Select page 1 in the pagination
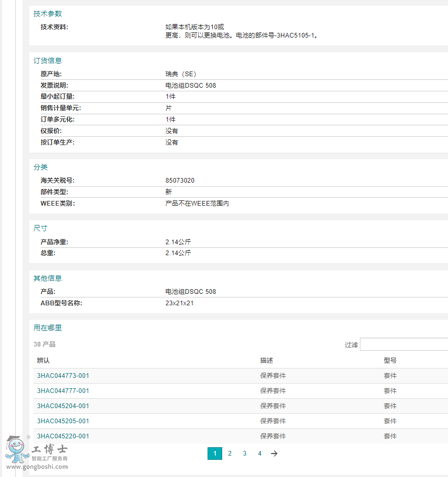The height and width of the screenshot is (477, 448). click(x=214, y=454)
